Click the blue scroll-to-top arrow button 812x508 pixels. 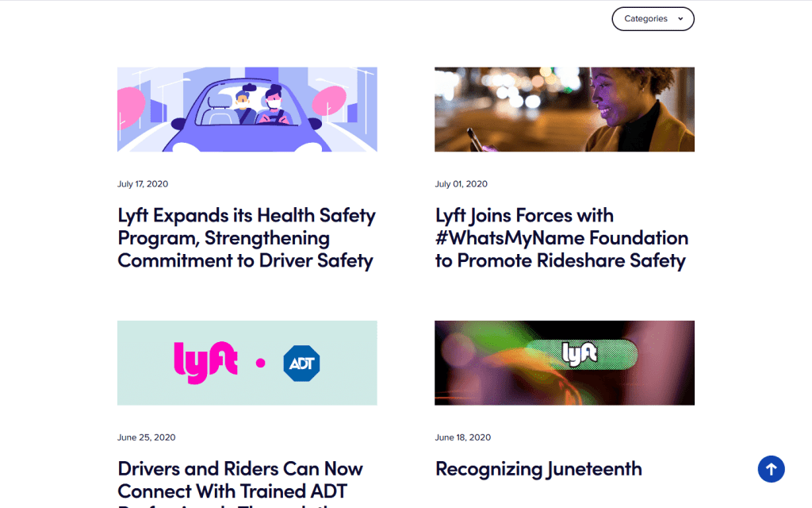771,469
